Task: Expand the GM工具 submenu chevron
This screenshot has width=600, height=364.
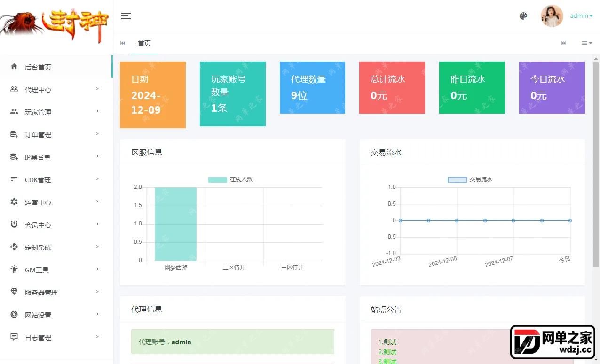Action: pos(97,269)
